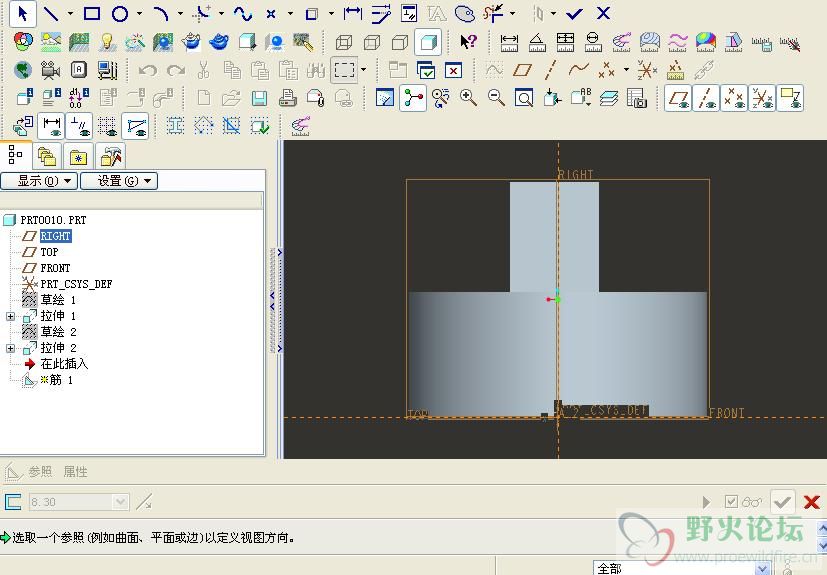Click the redo arrow
827x575 pixels.
coord(176,70)
